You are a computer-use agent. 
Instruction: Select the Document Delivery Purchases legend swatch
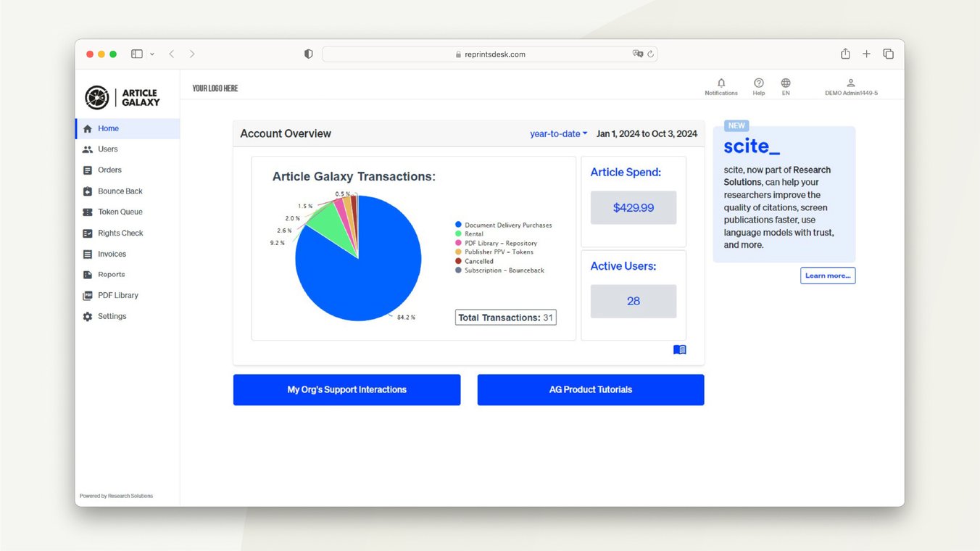pyautogui.click(x=458, y=225)
